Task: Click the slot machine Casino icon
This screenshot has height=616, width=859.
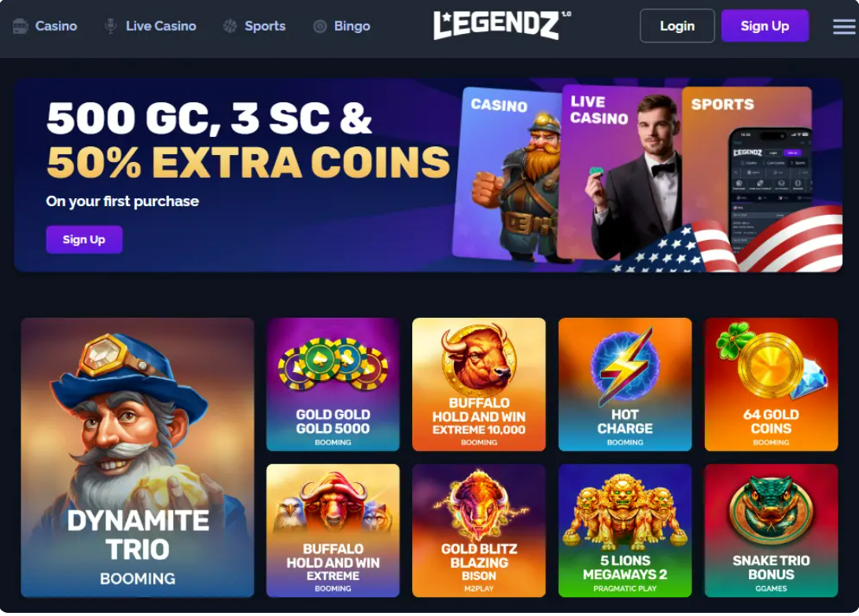Action: pos(20,26)
